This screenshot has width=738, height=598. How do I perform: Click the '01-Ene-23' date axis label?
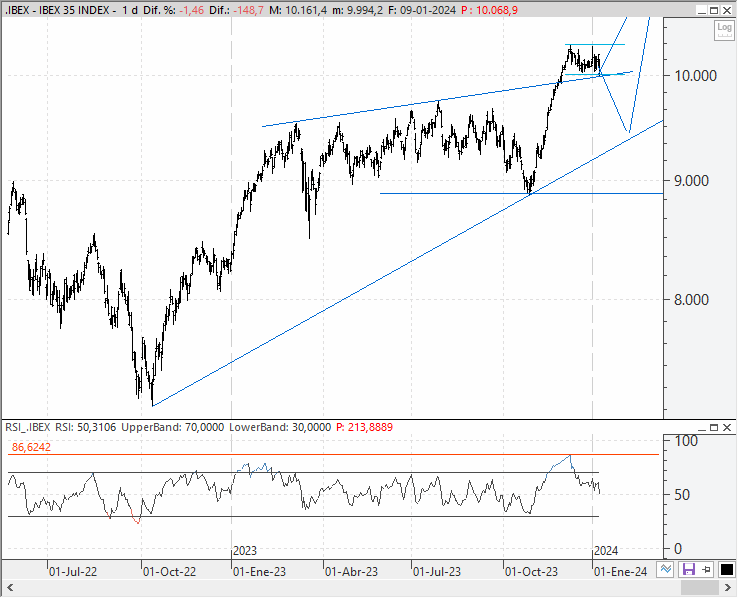tap(259, 572)
